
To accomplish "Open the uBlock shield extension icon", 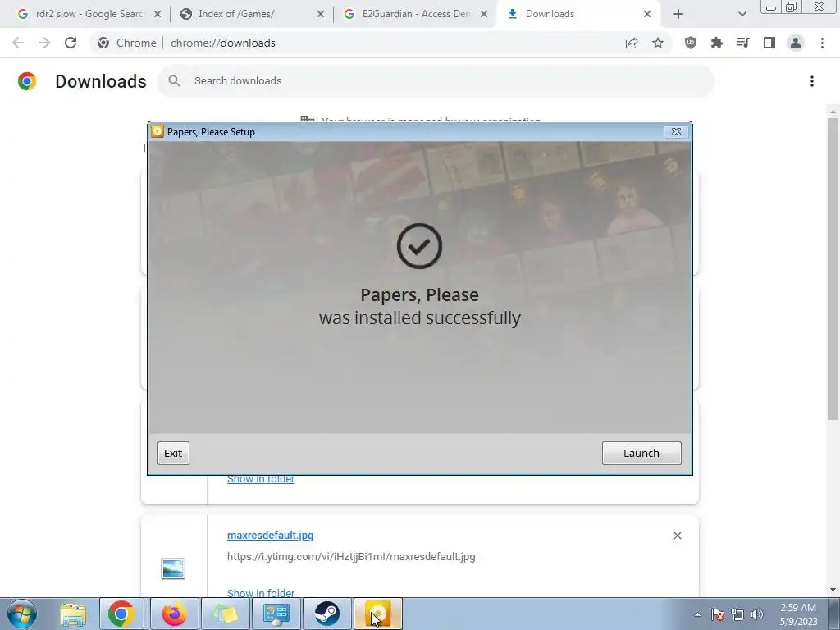I will (691, 43).
